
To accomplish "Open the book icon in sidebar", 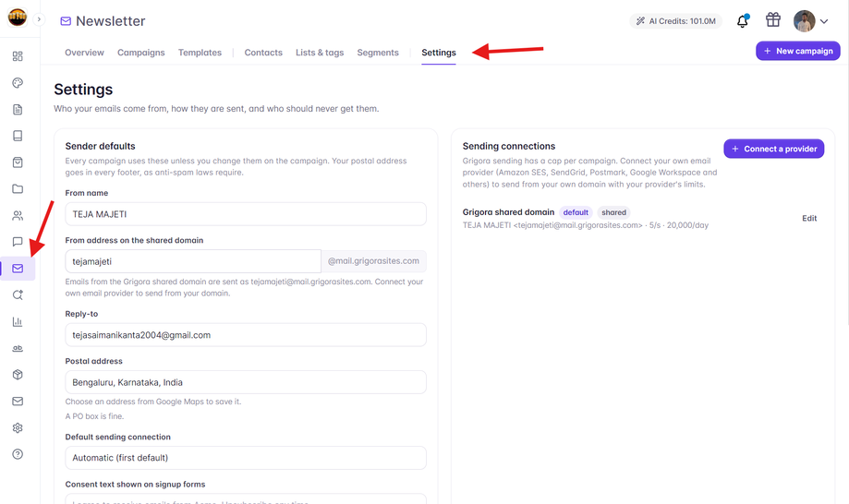I will [x=18, y=136].
